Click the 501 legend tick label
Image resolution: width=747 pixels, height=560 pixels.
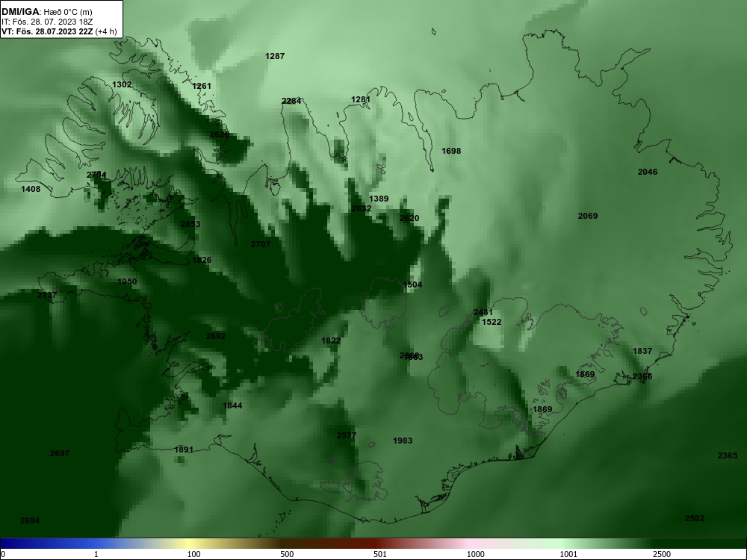380,554
